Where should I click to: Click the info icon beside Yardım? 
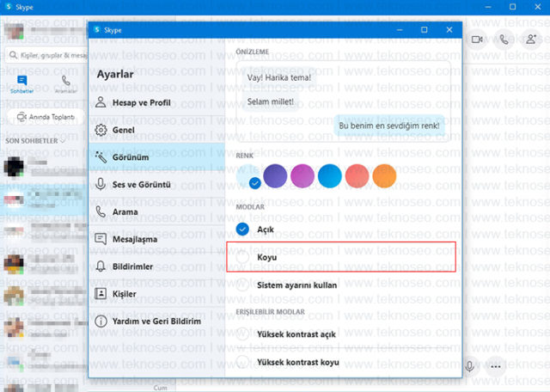(x=101, y=322)
